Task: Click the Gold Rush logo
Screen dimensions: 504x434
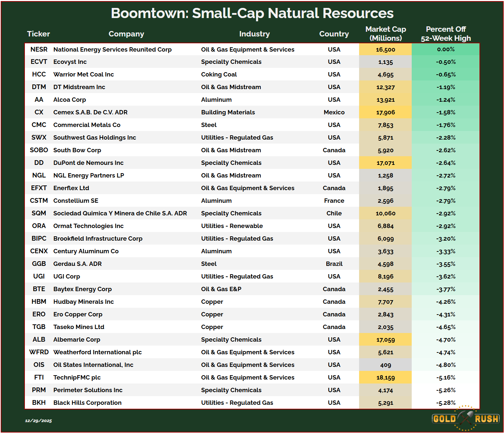Action: tap(465, 418)
